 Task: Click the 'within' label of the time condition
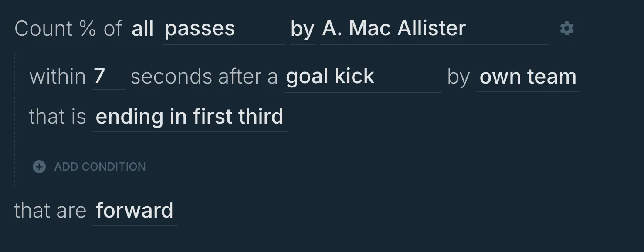tap(58, 77)
